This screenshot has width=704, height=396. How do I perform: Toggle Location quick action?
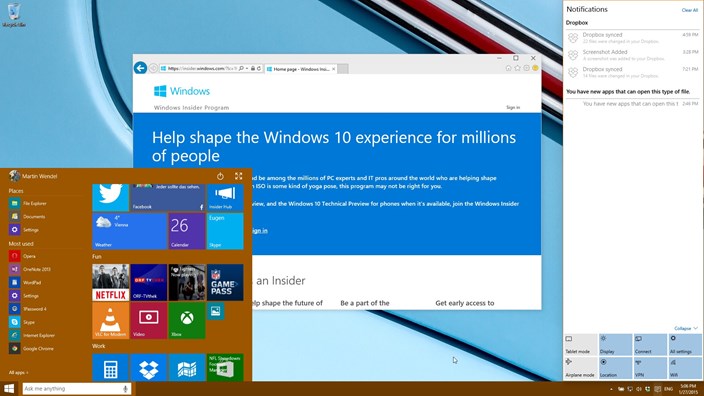click(615, 368)
